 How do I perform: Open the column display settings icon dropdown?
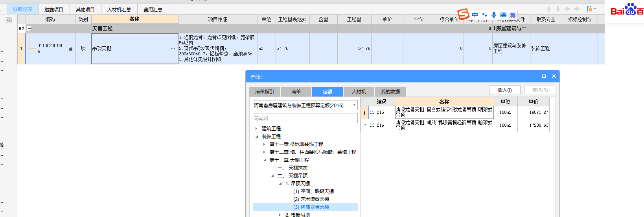click(591, 9)
